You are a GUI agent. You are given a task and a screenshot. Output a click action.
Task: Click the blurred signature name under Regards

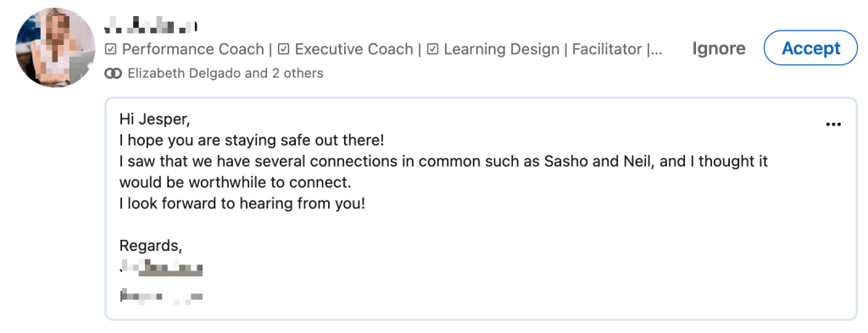161,269
